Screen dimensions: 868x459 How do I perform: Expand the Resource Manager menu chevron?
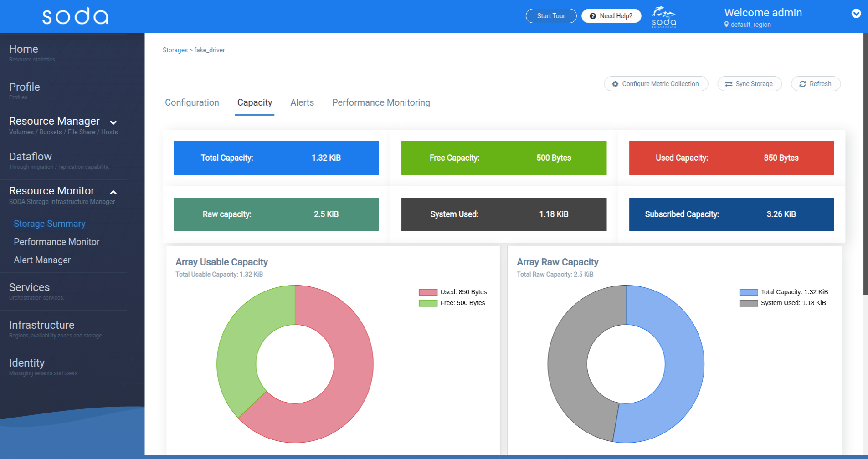pos(113,122)
